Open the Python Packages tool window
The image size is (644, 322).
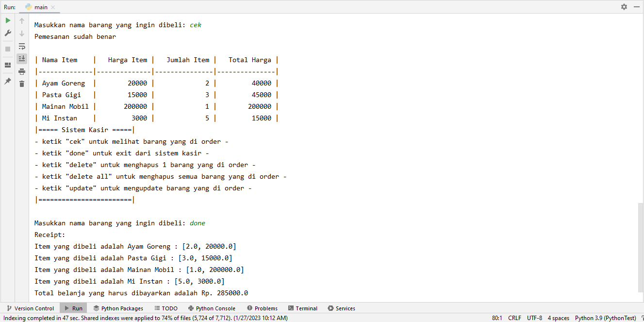tap(118, 308)
